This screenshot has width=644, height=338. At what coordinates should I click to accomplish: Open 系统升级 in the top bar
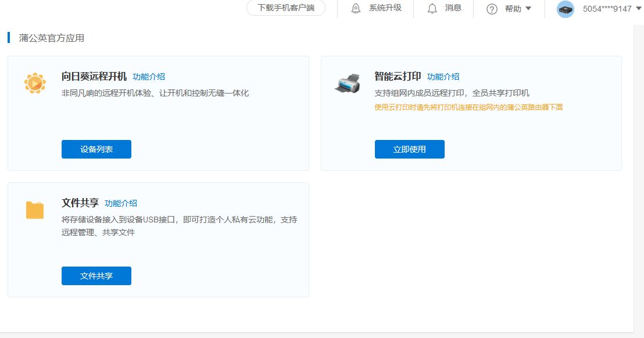pyautogui.click(x=385, y=8)
